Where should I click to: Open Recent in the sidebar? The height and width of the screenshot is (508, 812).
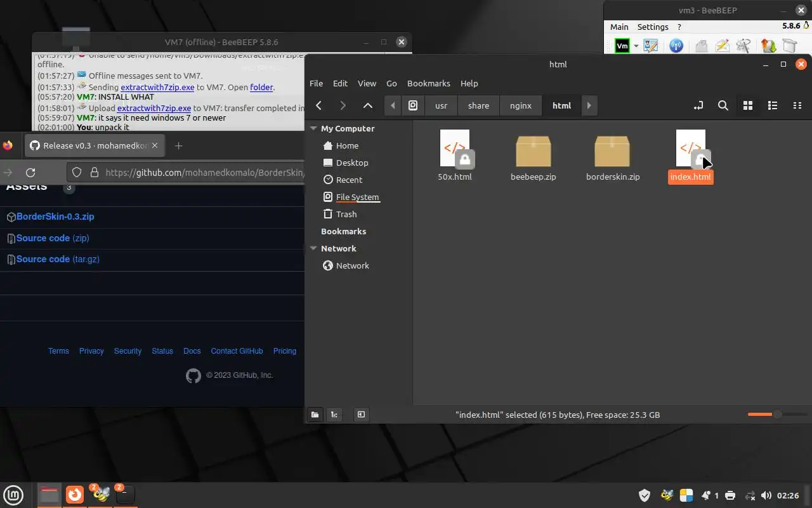click(x=349, y=180)
